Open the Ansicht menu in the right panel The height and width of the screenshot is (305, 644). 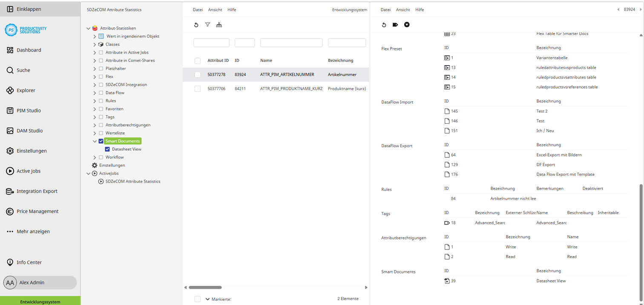click(402, 9)
